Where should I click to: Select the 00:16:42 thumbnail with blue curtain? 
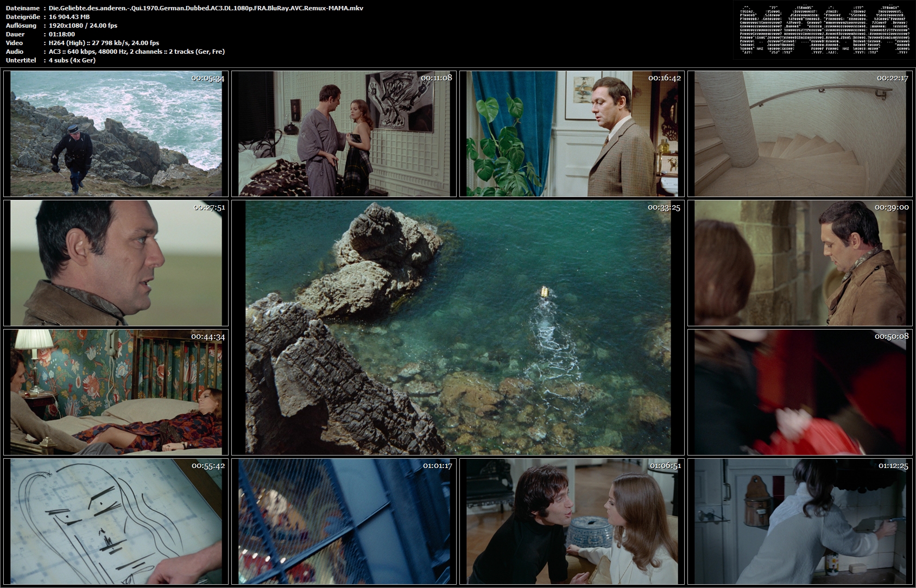click(x=572, y=134)
